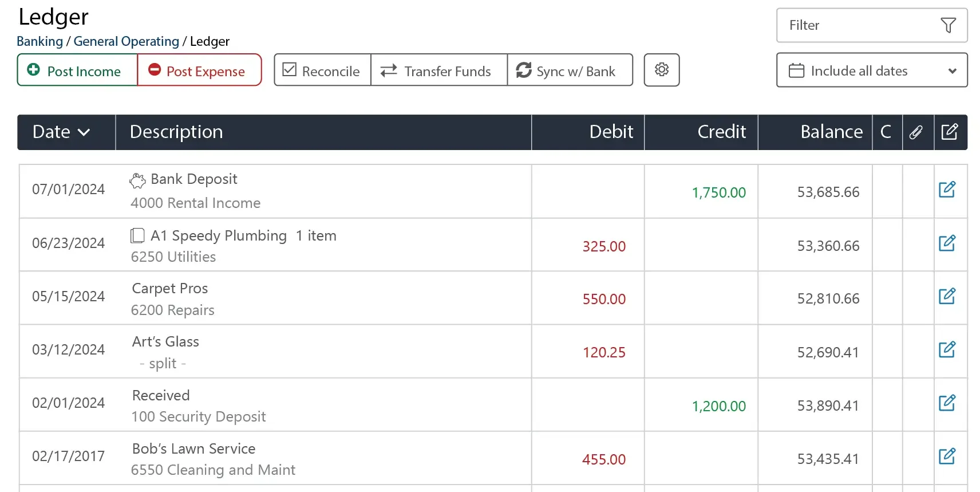Click the Transfer Funds arrows icon
This screenshot has width=980, height=492.
(x=388, y=70)
